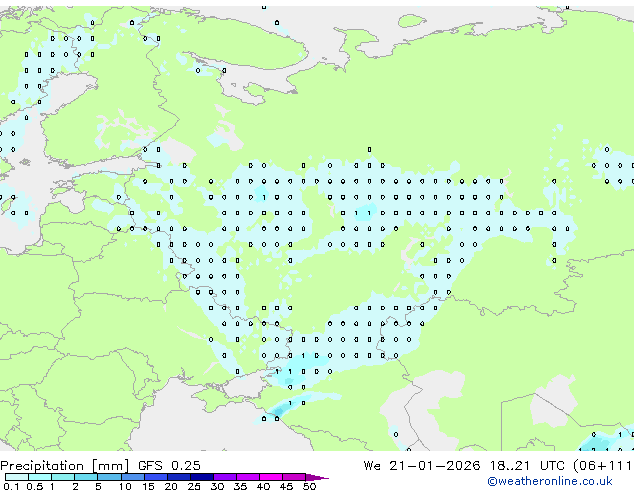Click the 25–30 mm navy legend swatch
The height and width of the screenshot is (490, 634).
pyautogui.click(x=202, y=477)
